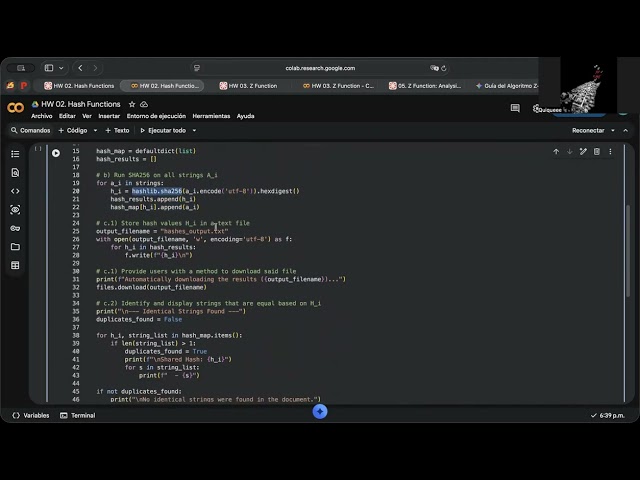Open the table of contents sidebar icon
Image resolution: width=640 pixels, height=480 pixels.
point(15,154)
